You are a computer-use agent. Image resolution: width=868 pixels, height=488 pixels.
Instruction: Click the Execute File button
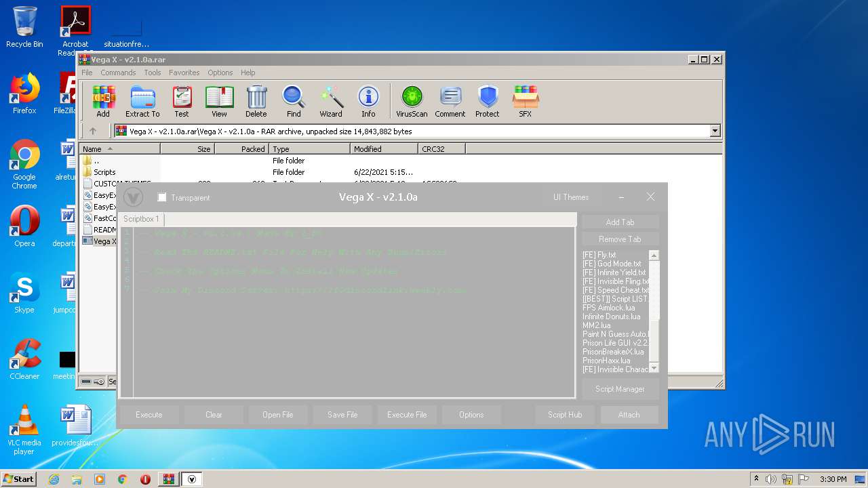point(407,415)
